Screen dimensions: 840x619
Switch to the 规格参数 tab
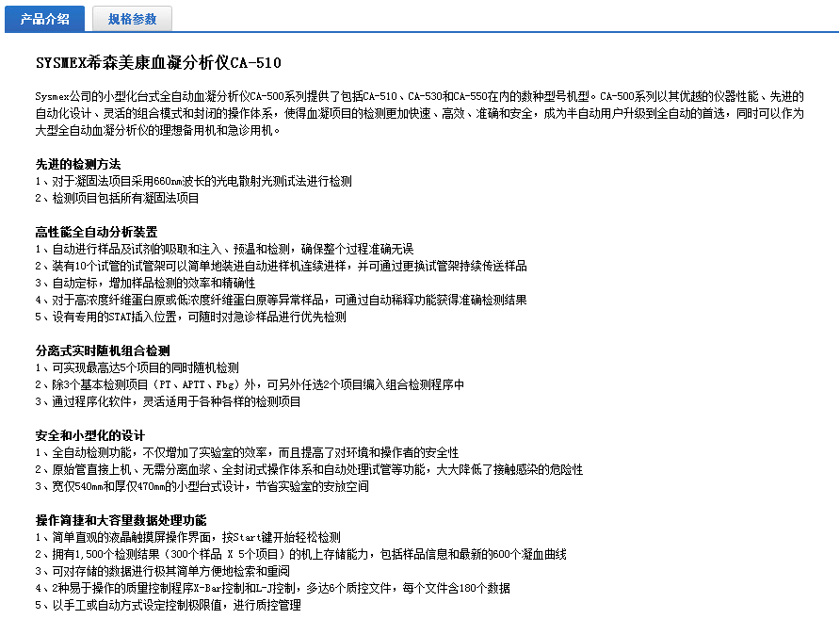pos(132,18)
